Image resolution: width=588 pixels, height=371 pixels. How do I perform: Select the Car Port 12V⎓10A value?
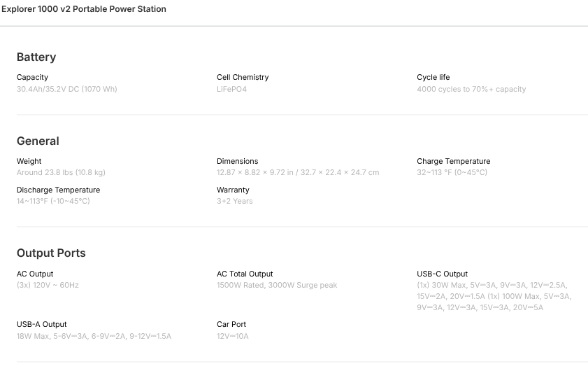[x=233, y=336]
